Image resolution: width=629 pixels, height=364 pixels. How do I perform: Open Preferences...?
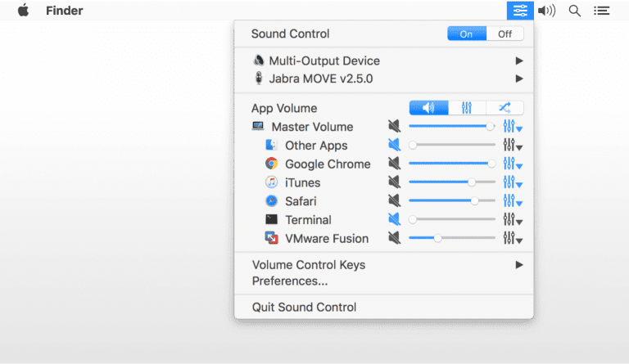coord(290,281)
